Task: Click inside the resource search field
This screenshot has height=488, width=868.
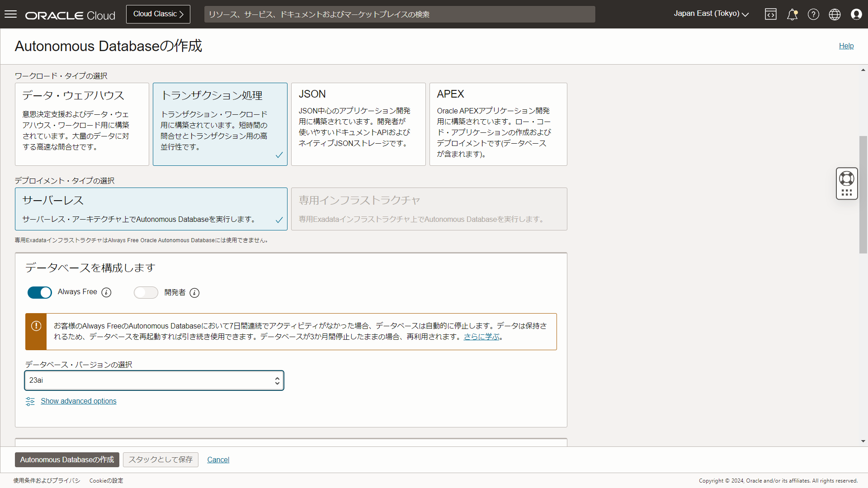Action: point(399,14)
